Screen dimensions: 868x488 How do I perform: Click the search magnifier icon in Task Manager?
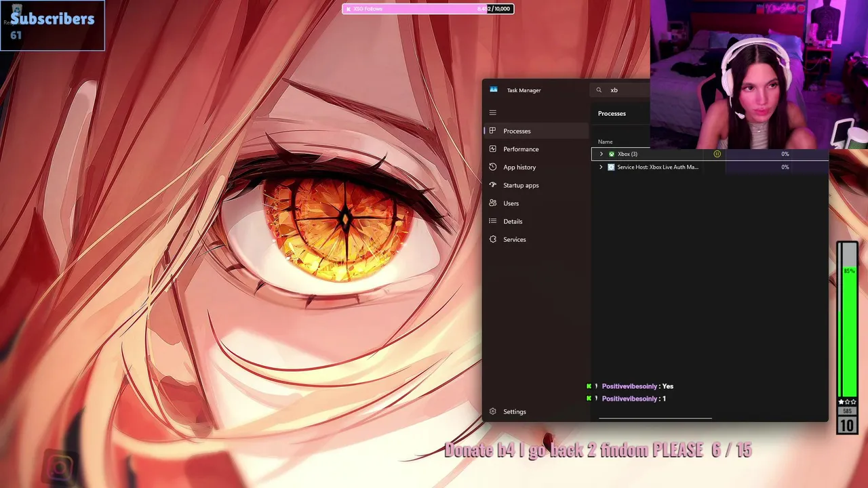point(599,89)
